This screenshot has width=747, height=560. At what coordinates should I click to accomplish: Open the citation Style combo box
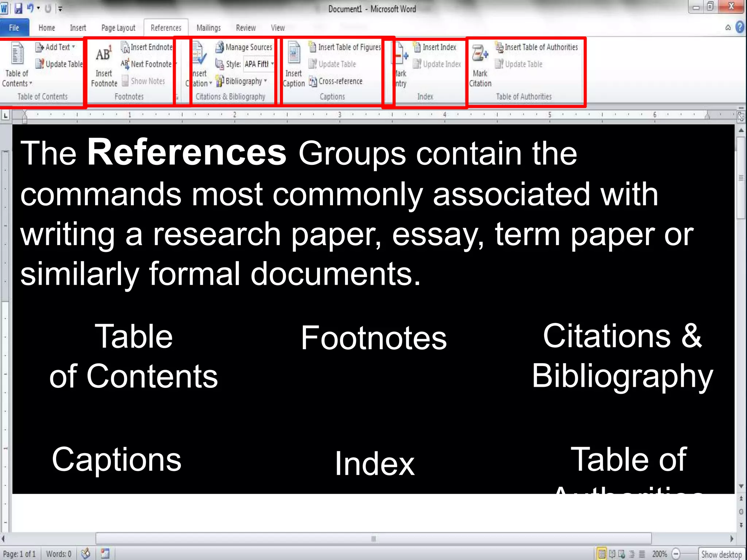pyautogui.click(x=259, y=64)
